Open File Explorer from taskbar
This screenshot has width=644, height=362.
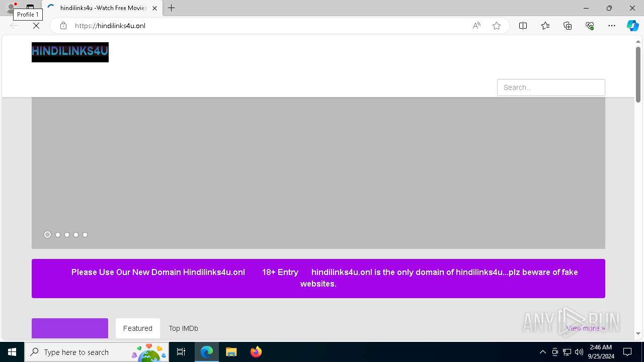(x=231, y=352)
